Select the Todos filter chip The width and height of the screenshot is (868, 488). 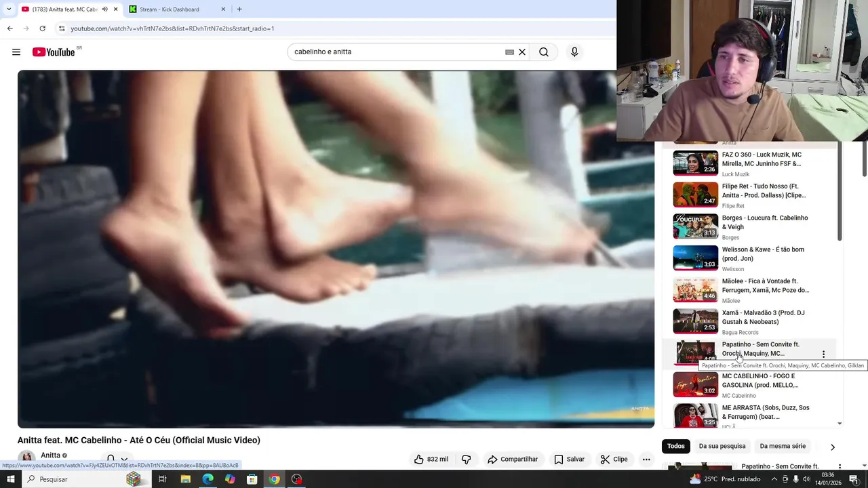tap(675, 446)
